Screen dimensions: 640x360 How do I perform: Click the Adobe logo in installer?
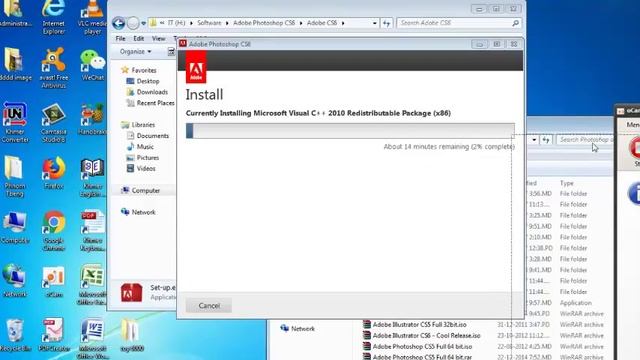click(x=196, y=67)
